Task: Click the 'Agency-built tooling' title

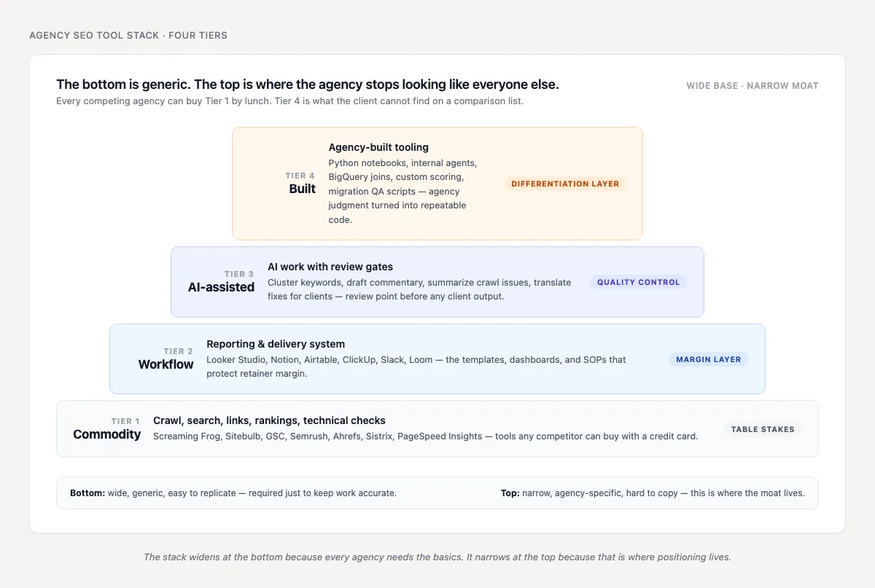Action: tap(378, 147)
